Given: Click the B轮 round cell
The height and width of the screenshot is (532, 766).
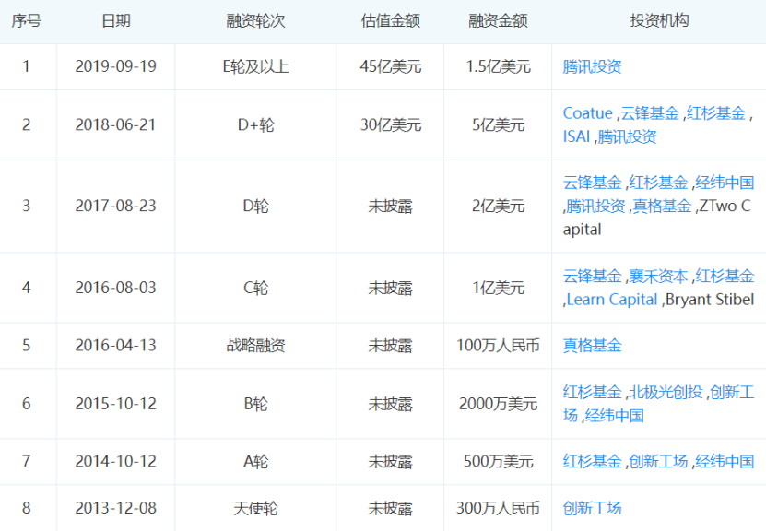Looking at the screenshot, I should (255, 404).
